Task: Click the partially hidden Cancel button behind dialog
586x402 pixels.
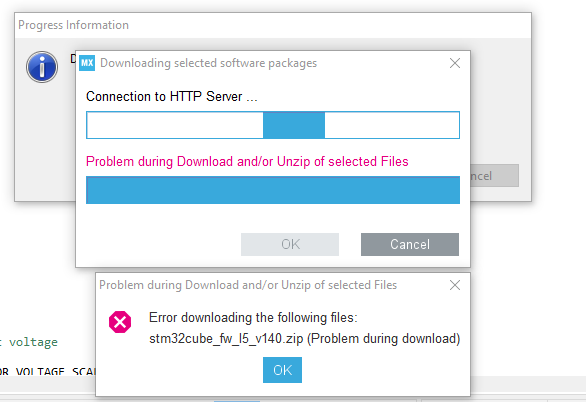Action: [494, 176]
